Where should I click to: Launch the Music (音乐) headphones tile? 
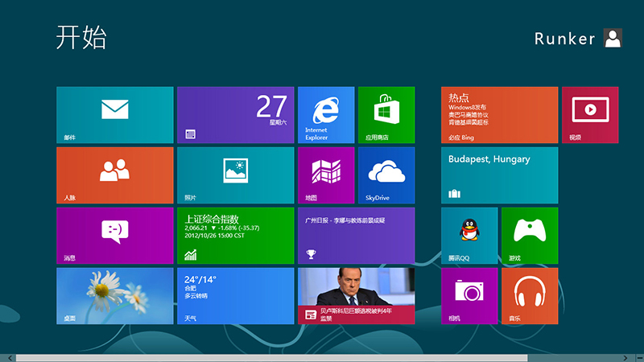tap(529, 295)
